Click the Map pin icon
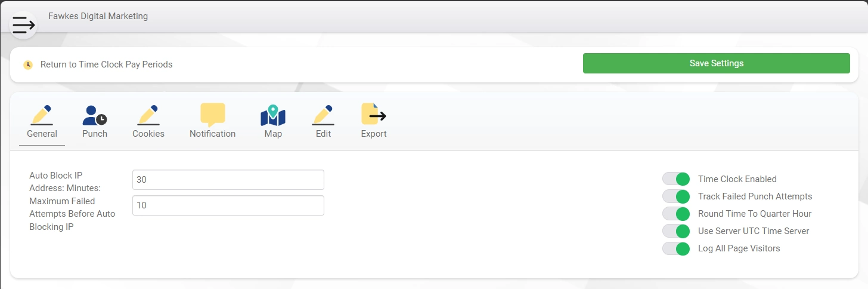Viewport: 868px width, 289px height. pos(273,115)
